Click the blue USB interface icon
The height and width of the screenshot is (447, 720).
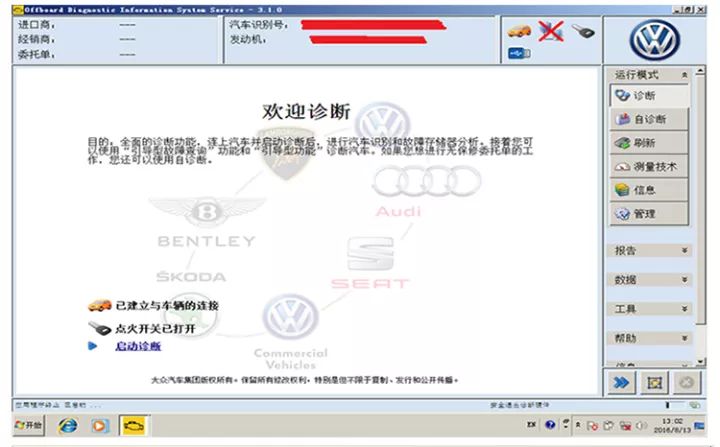point(519,54)
